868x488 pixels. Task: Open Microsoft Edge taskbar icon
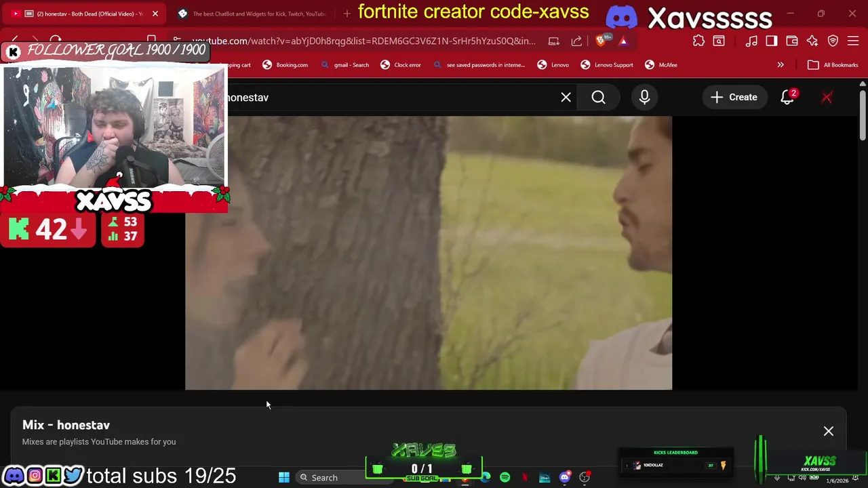[486, 477]
